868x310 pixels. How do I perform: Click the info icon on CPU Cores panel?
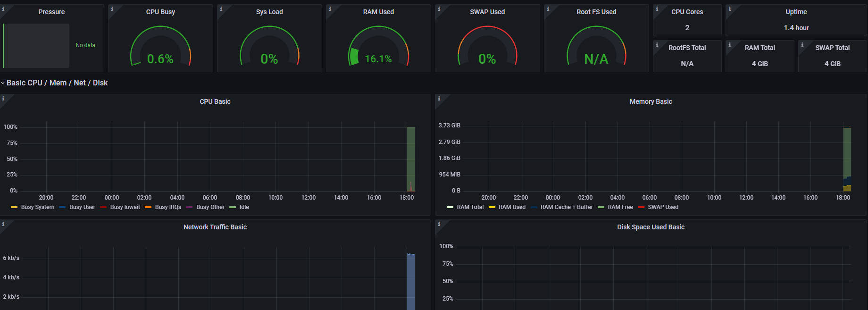[x=657, y=8]
